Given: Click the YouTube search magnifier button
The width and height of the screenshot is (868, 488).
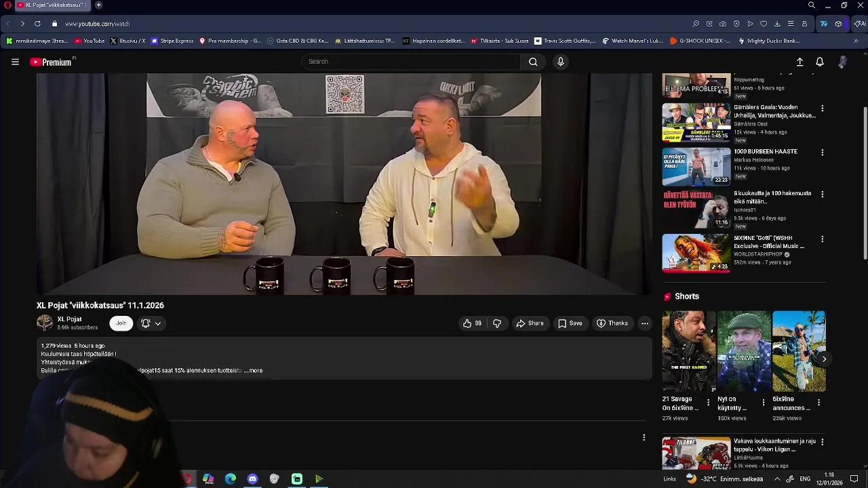Looking at the screenshot, I should 533,62.
